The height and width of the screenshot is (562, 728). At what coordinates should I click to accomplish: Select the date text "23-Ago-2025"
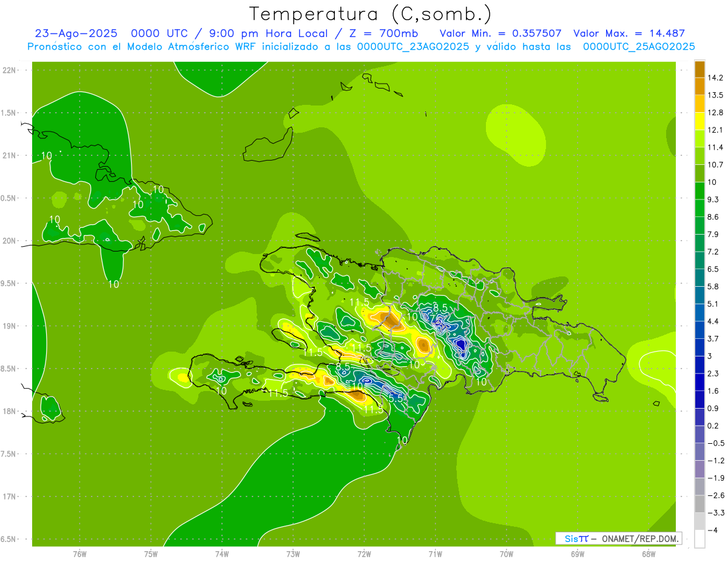(76, 33)
